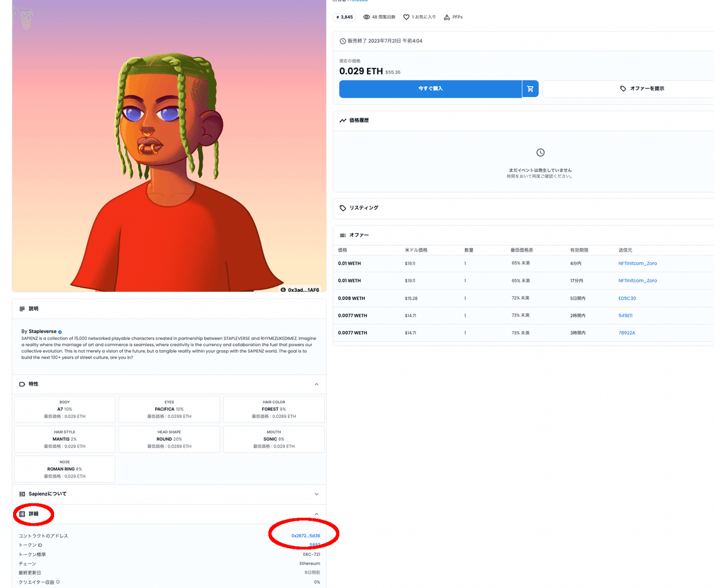Select the HAIR COLOR FOREST trait card

pos(274,409)
